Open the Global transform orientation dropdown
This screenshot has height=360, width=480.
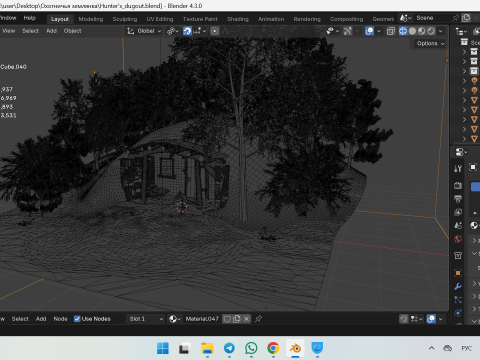[144, 31]
